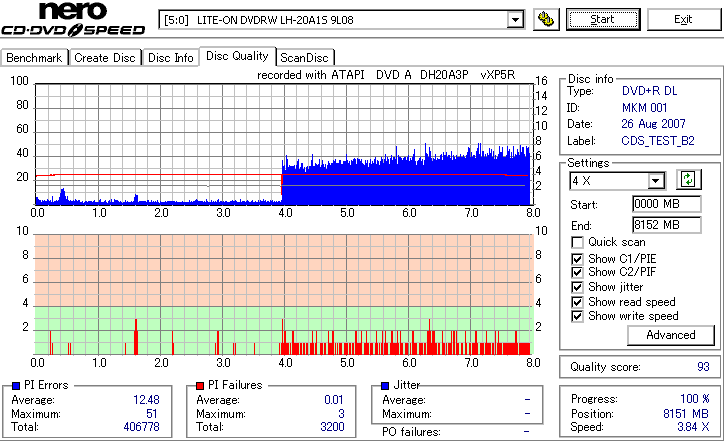The height and width of the screenshot is (441, 724).
Task: Open the Create Disc tab
Action: pos(105,58)
